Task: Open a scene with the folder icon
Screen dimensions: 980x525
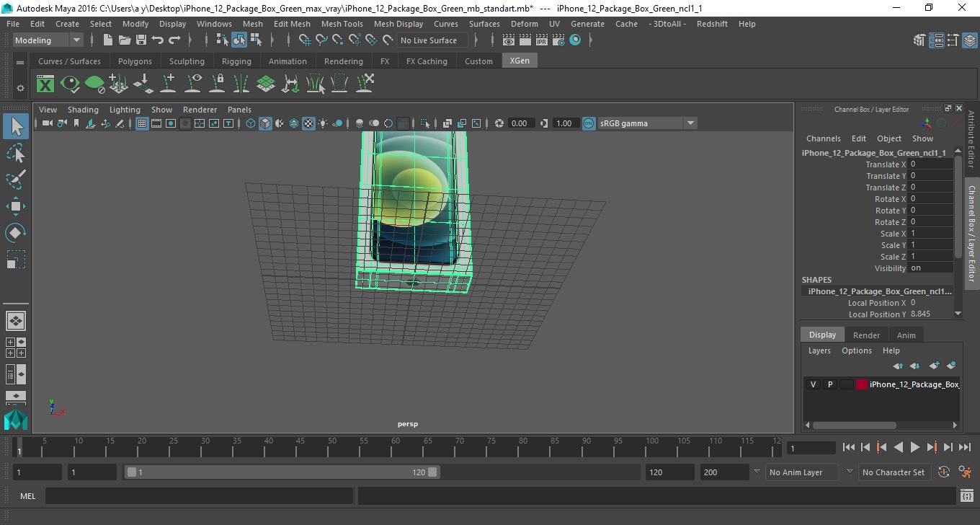Action: click(125, 40)
